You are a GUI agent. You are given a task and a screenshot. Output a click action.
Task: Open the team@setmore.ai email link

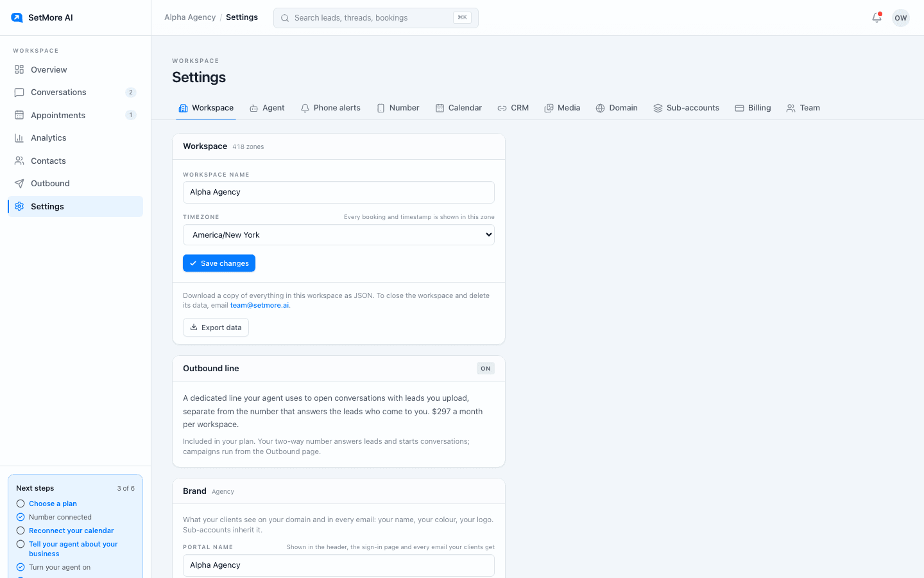[259, 306]
